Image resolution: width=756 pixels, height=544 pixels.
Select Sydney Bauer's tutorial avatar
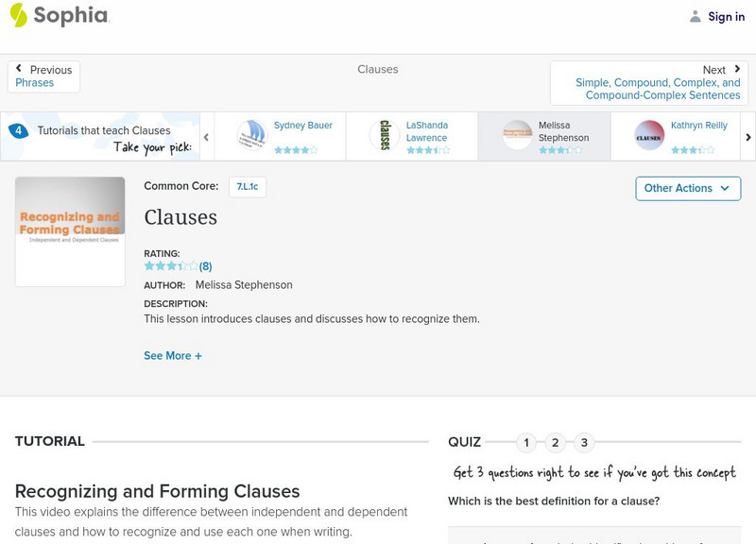click(x=252, y=135)
